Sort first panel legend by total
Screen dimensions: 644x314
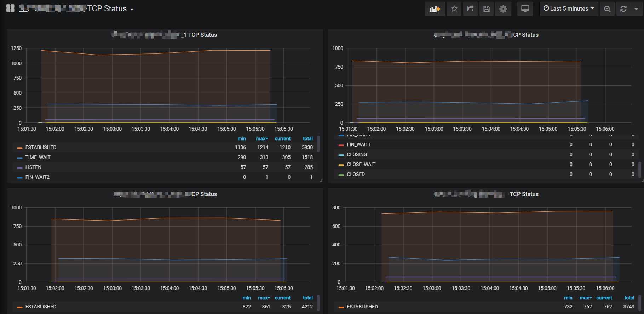[307, 139]
